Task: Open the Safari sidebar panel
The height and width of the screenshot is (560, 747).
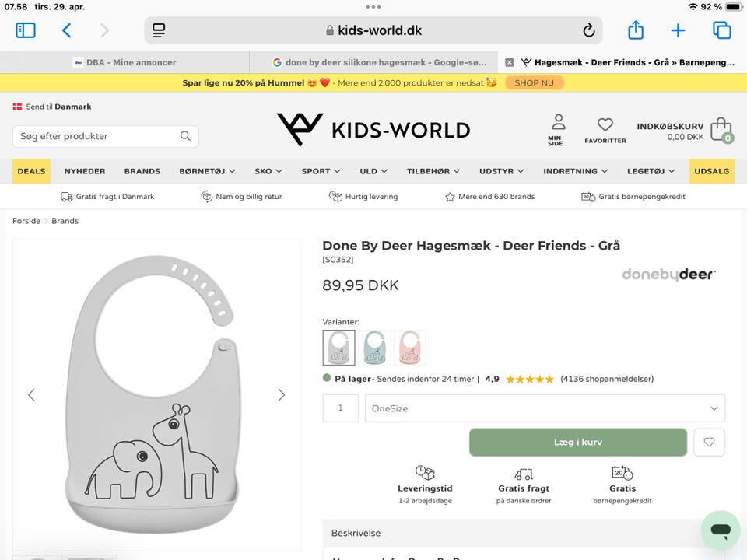Action: pos(26,30)
